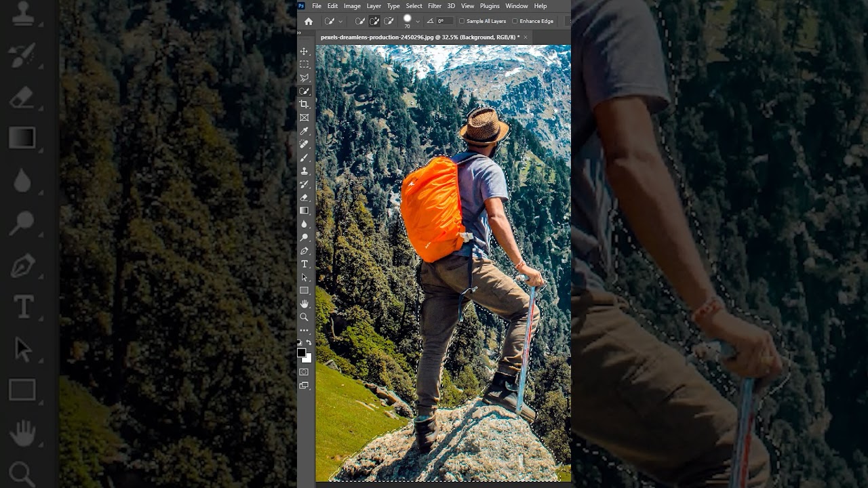
Task: Toggle Quick Mask mode icon
Action: (304, 372)
